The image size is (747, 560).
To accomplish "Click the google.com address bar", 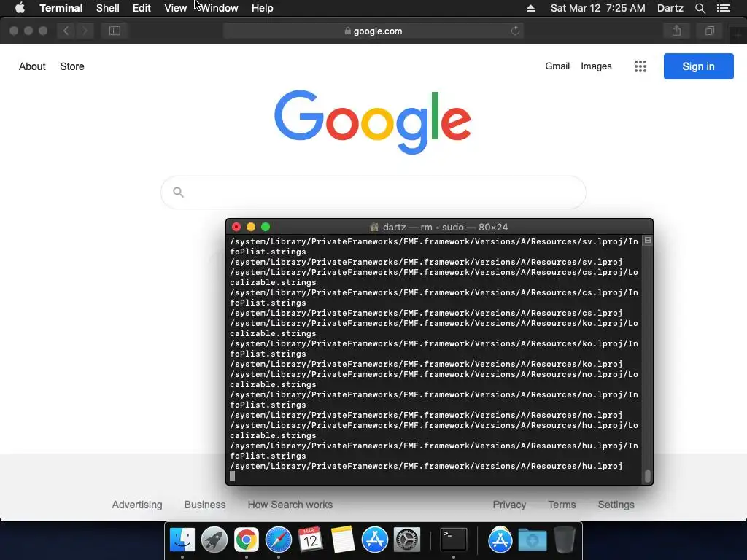I will (x=373, y=31).
